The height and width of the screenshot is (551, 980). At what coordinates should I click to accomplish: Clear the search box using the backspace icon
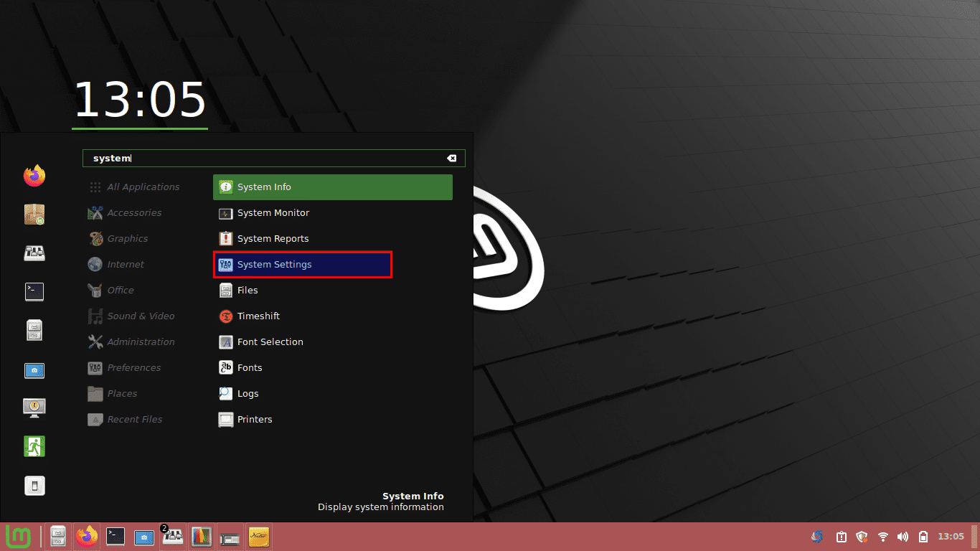pos(451,158)
